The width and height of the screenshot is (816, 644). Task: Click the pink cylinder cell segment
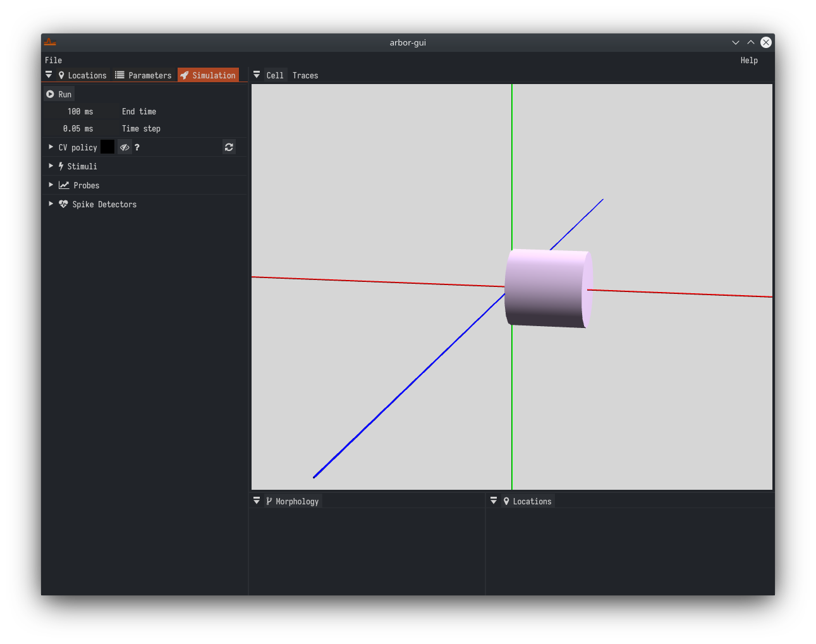click(549, 288)
